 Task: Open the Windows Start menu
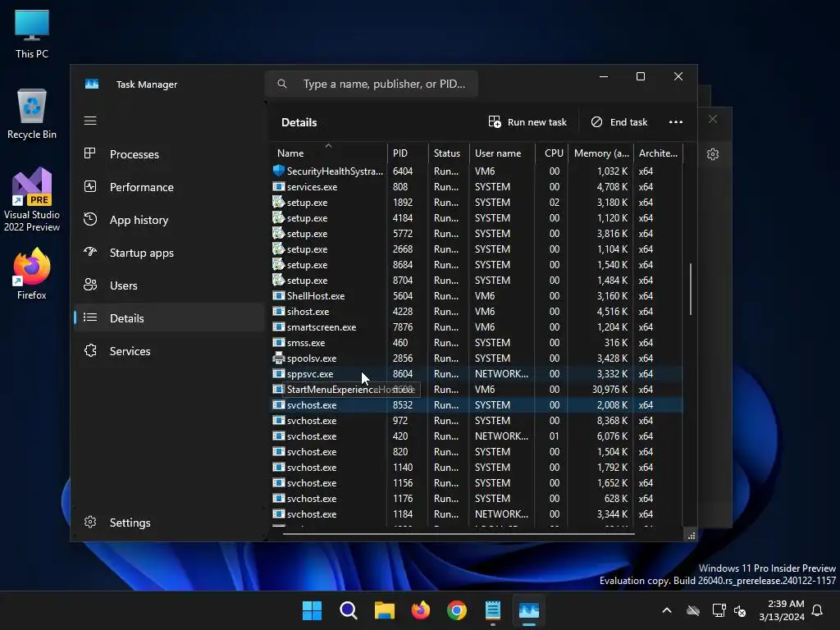312,610
